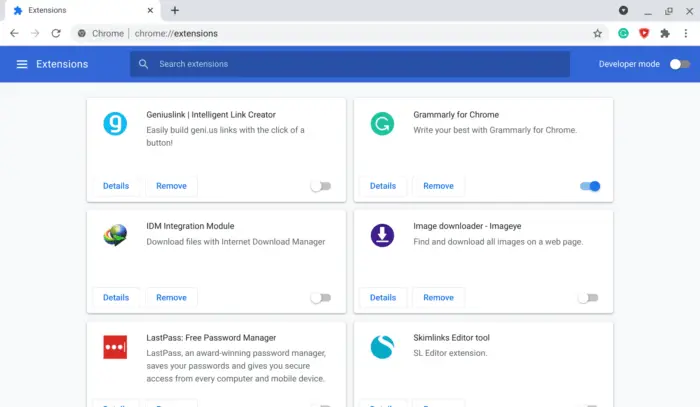This screenshot has width=700, height=407.
Task: Click the chrome://extensions address bar
Action: click(339, 33)
